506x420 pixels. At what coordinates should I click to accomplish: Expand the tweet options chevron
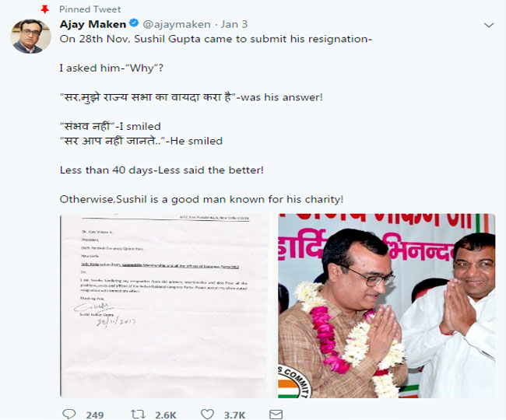click(489, 25)
